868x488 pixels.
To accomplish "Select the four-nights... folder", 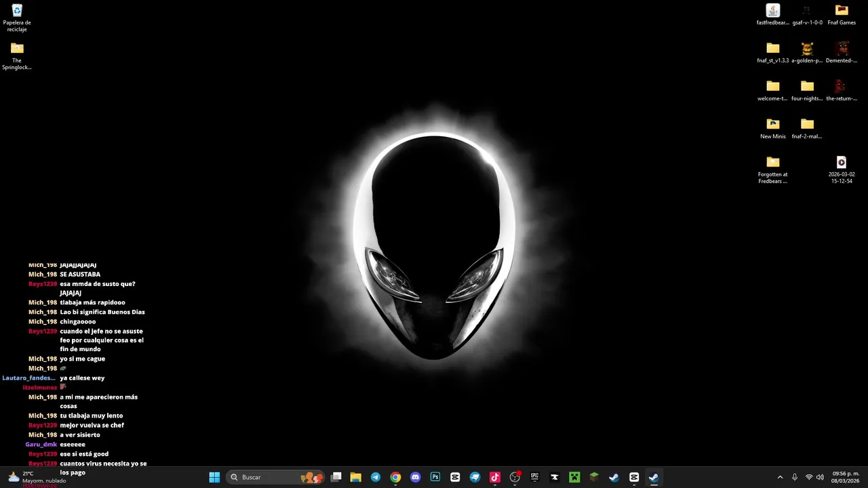I will [x=807, y=90].
